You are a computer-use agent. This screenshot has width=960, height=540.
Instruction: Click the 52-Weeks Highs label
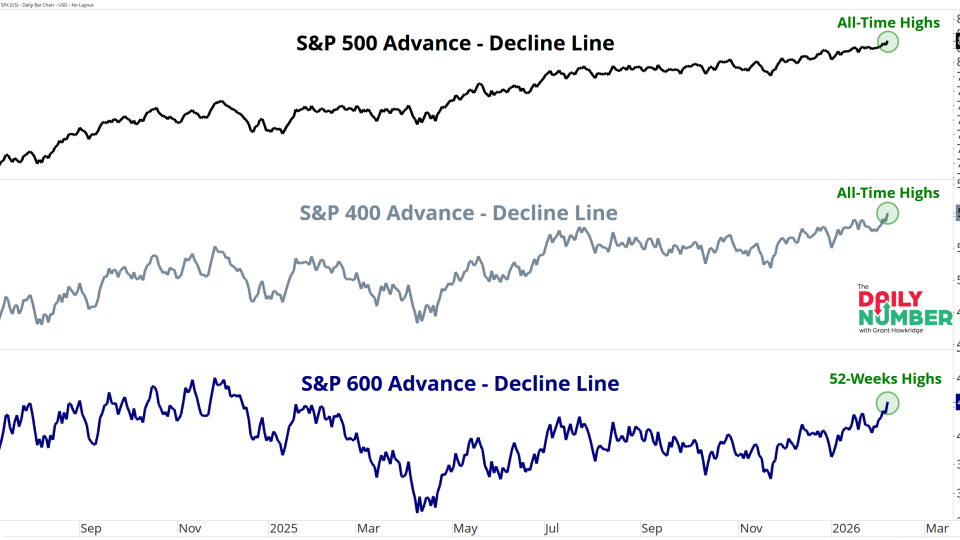click(x=885, y=378)
